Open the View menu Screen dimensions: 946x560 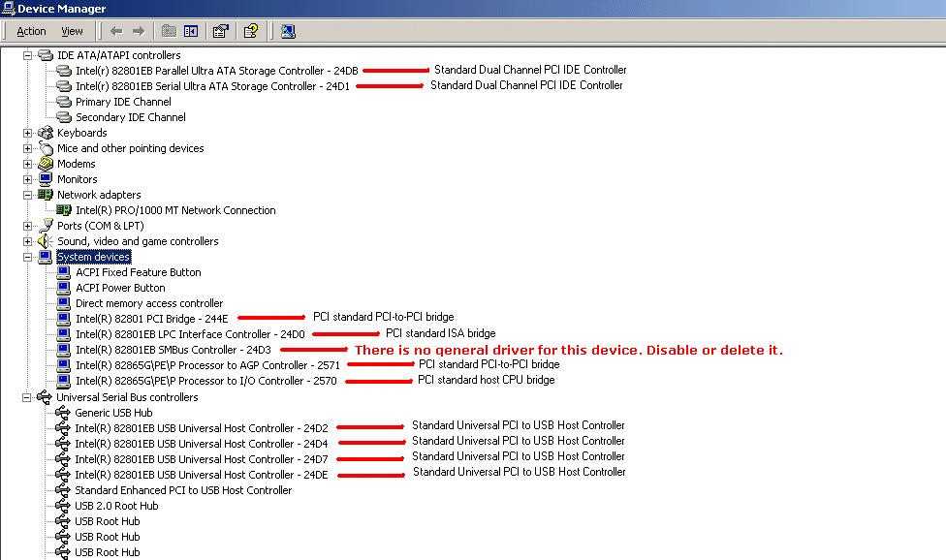[73, 31]
